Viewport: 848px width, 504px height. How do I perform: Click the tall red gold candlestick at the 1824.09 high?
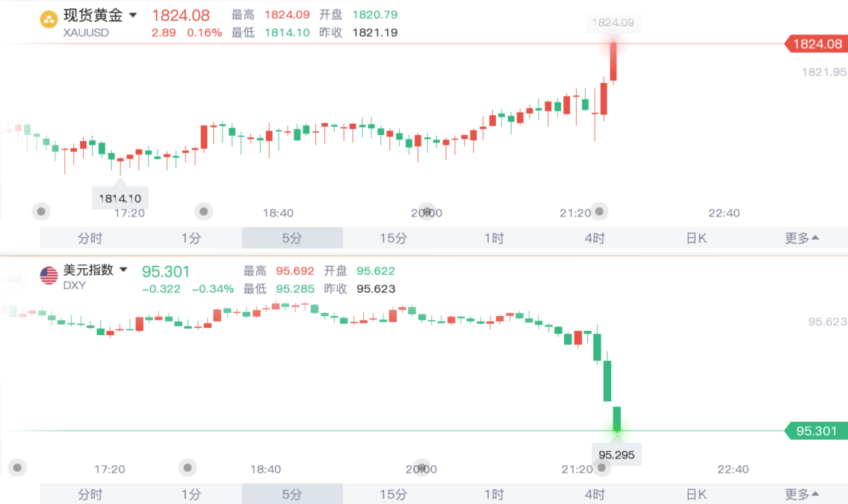pyautogui.click(x=613, y=61)
